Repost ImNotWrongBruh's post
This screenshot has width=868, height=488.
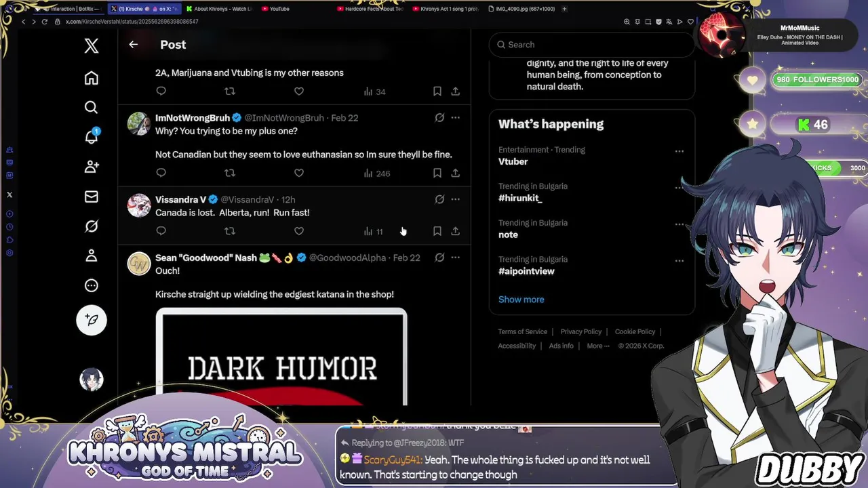pos(230,173)
